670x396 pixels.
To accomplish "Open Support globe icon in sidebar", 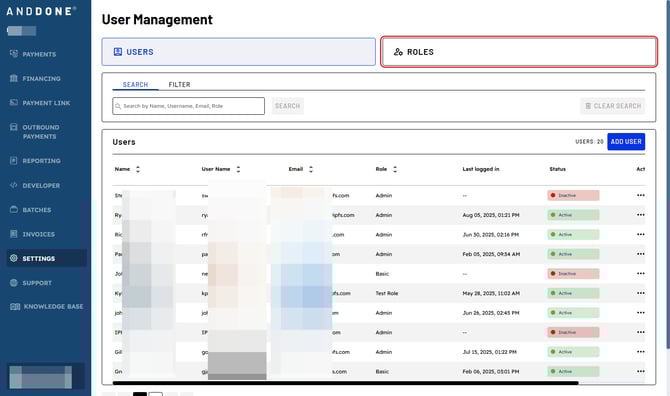I will coord(14,282).
